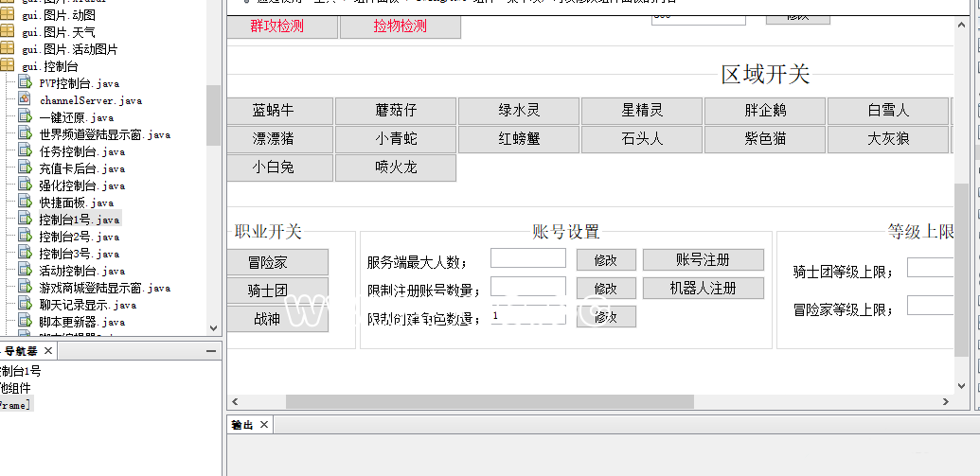This screenshot has width=980, height=476.
Task: Click the 账号注册 button
Action: click(x=703, y=260)
